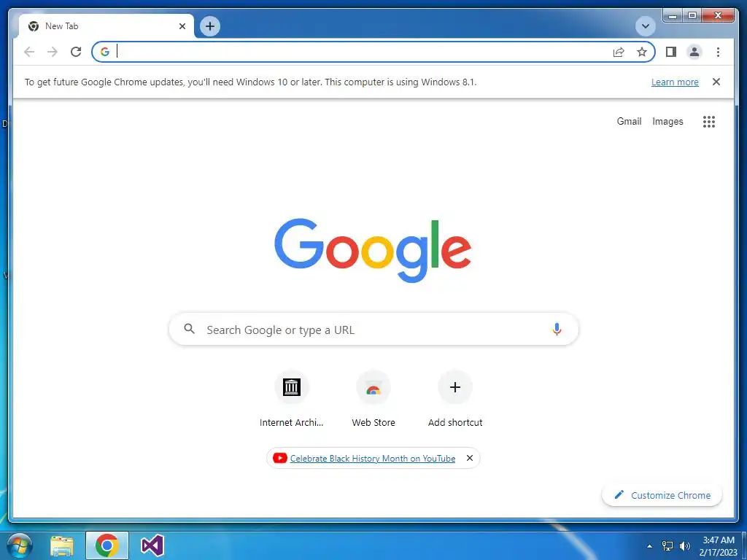Open the tab search dropdown arrow
Screen dimensions: 747x560
click(x=646, y=26)
